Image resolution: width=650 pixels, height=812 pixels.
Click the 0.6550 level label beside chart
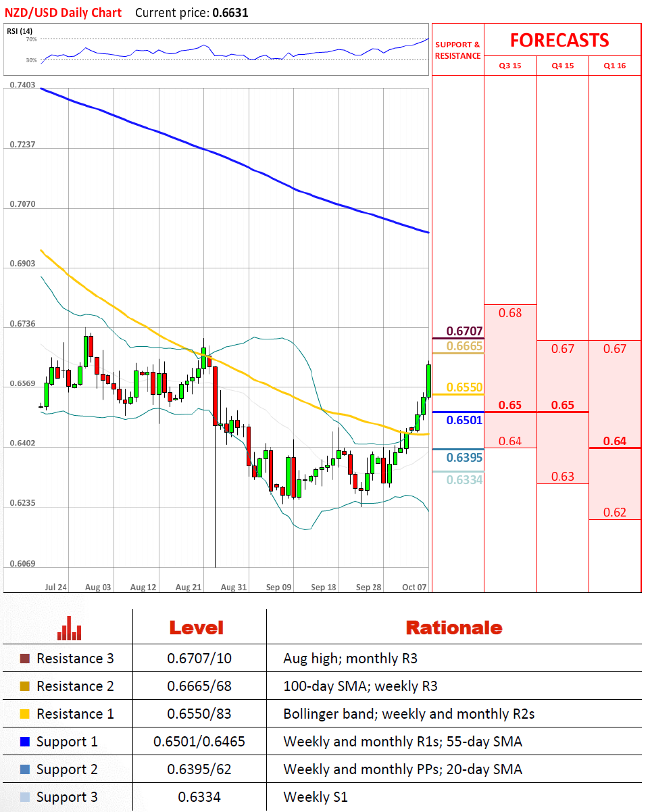(465, 387)
